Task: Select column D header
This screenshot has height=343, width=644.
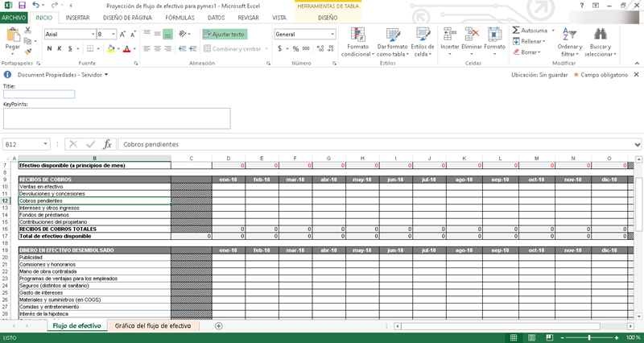Action: click(x=229, y=158)
